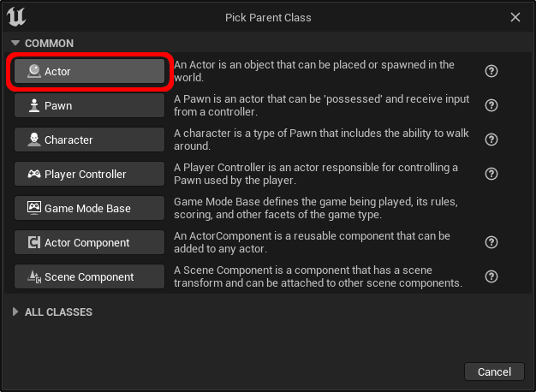Screen dimensions: 536x392
Task: Cancel the Pick Parent Class dialog
Action: [494, 371]
